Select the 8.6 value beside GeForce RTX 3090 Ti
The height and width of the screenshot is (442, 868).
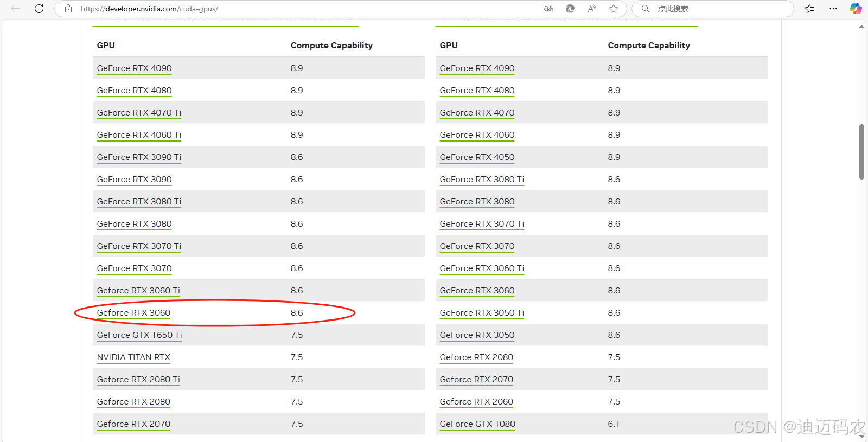(297, 157)
